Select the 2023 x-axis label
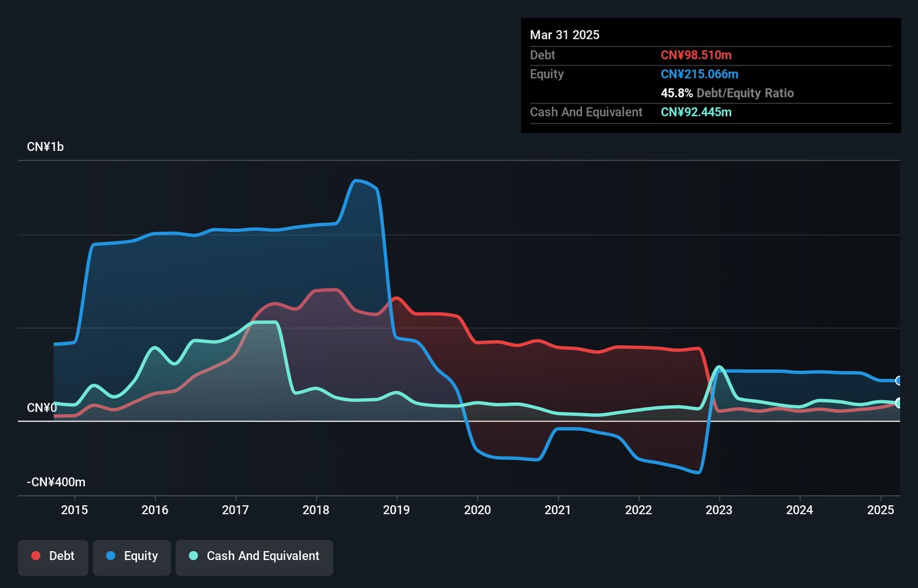 tap(719, 510)
